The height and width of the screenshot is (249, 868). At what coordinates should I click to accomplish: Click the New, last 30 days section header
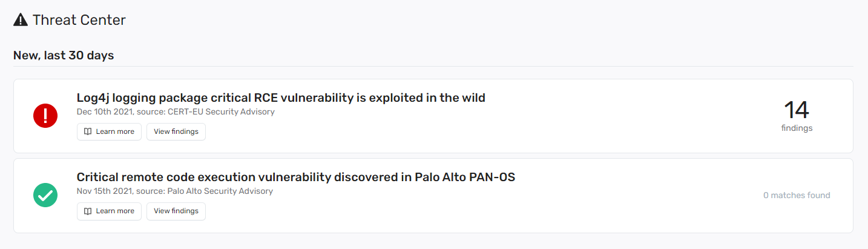tap(64, 55)
